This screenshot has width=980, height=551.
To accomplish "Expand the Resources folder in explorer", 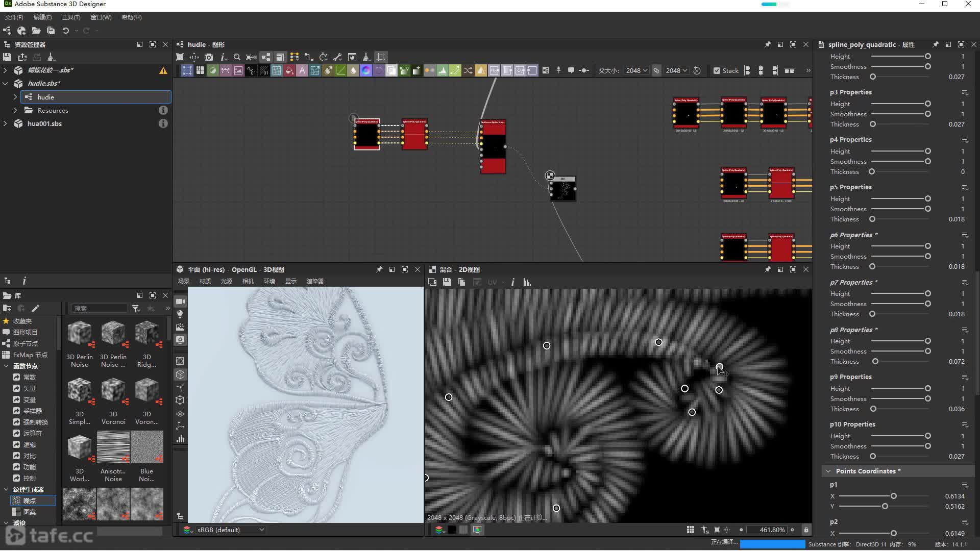I will [x=15, y=110].
